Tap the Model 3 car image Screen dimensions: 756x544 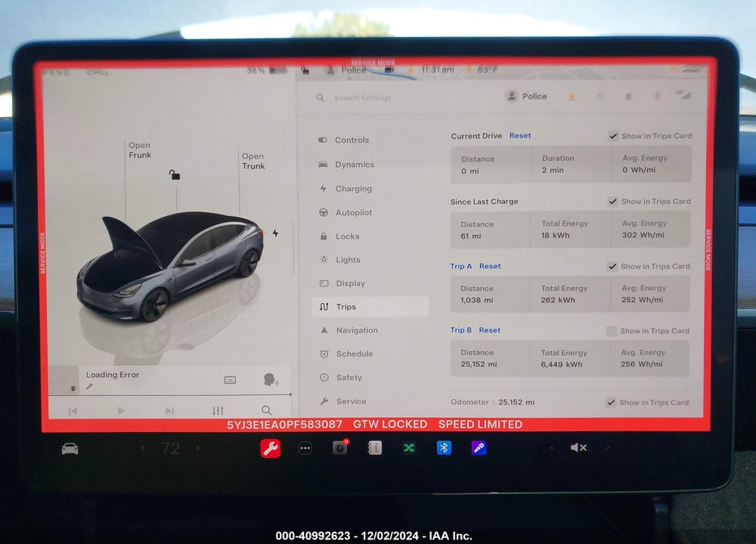point(169,266)
